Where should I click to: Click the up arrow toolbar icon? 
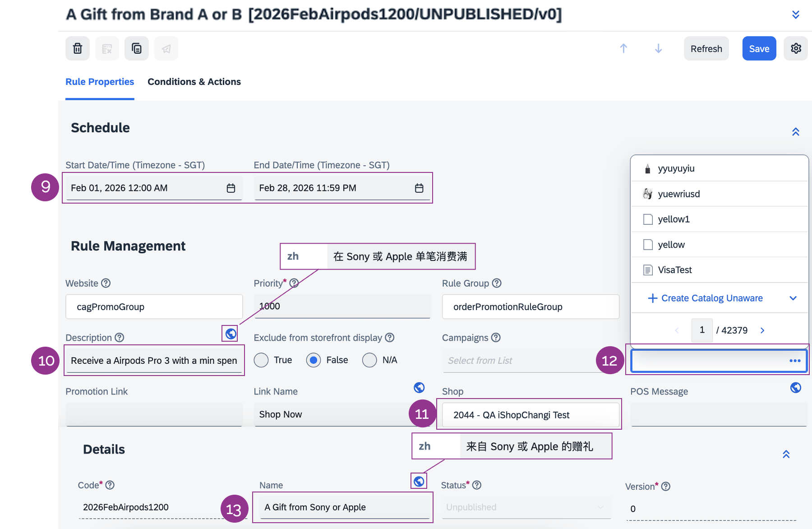click(623, 48)
